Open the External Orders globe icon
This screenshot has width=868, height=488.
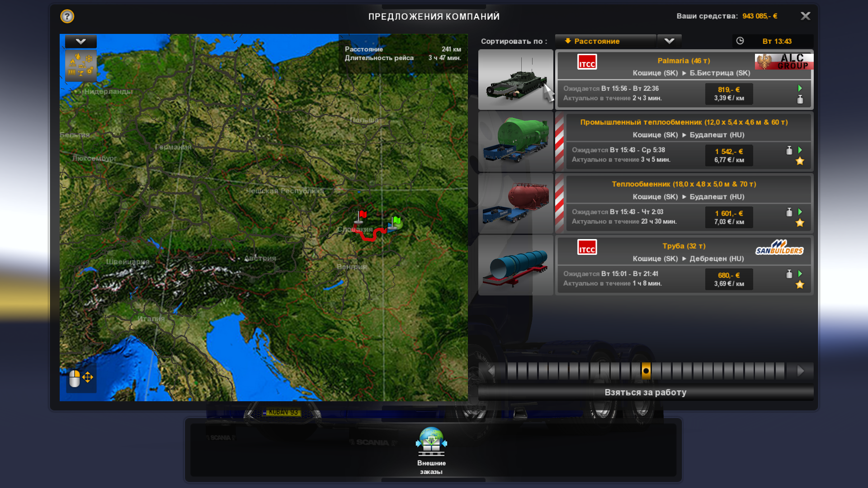click(x=431, y=442)
